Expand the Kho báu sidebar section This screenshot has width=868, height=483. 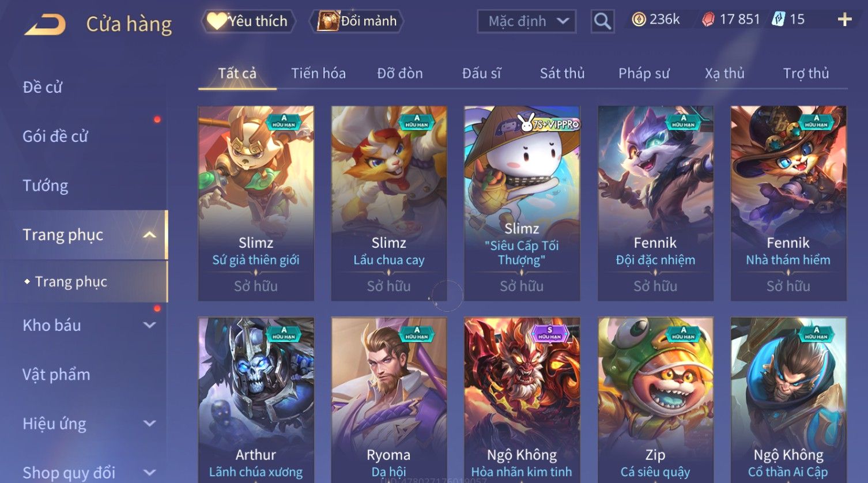click(149, 325)
